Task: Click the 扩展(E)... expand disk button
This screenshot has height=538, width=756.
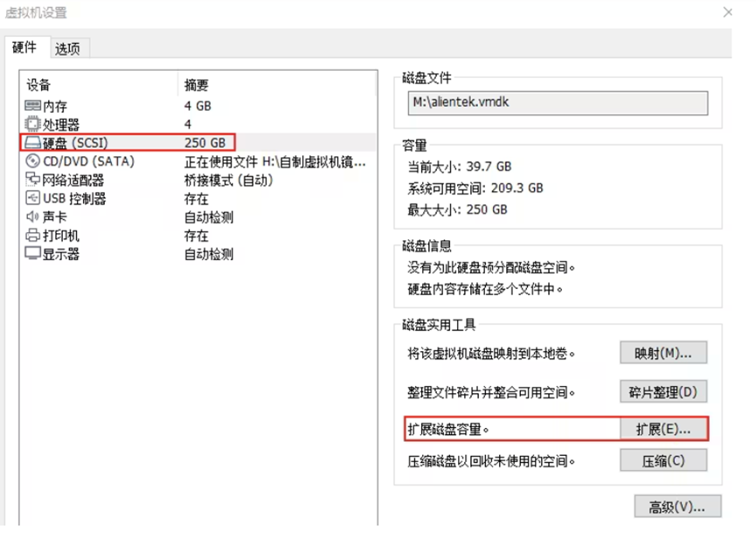Action: point(663,429)
